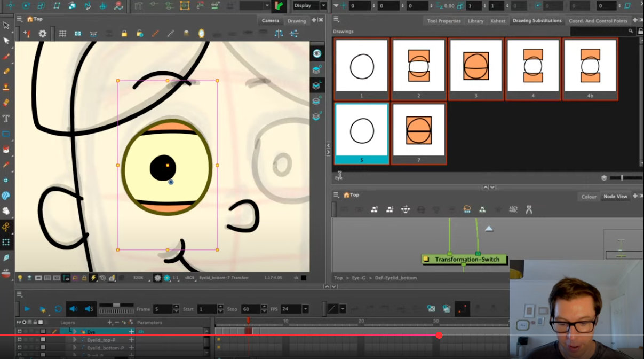Click the Camera view settings gear icon
This screenshot has width=644, height=359.
click(x=43, y=33)
